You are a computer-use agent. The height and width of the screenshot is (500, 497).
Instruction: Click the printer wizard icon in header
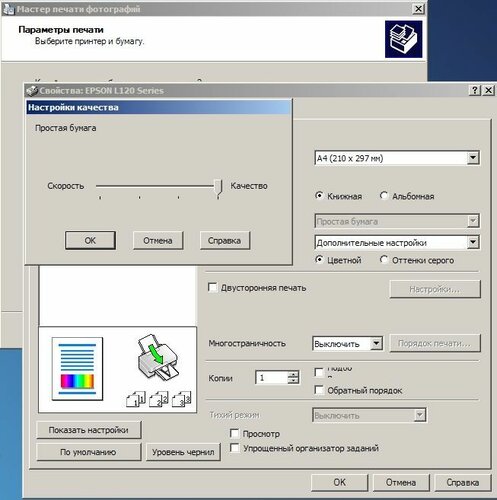pos(404,39)
